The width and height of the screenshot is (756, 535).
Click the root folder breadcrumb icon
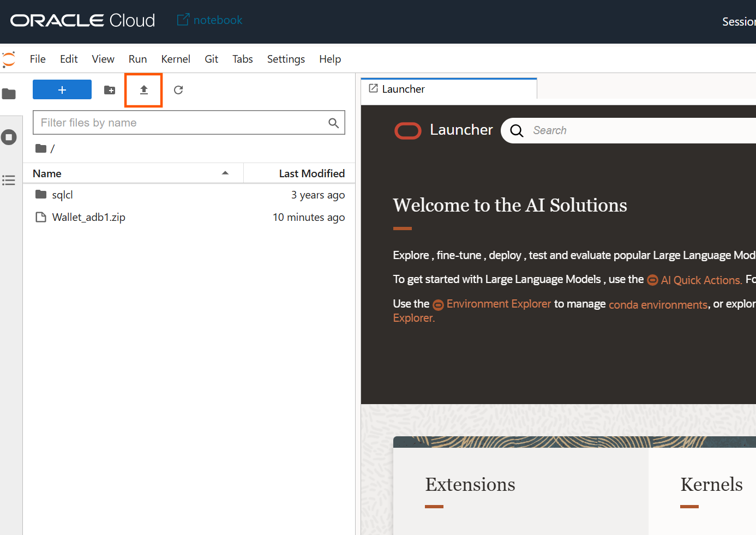(41, 148)
